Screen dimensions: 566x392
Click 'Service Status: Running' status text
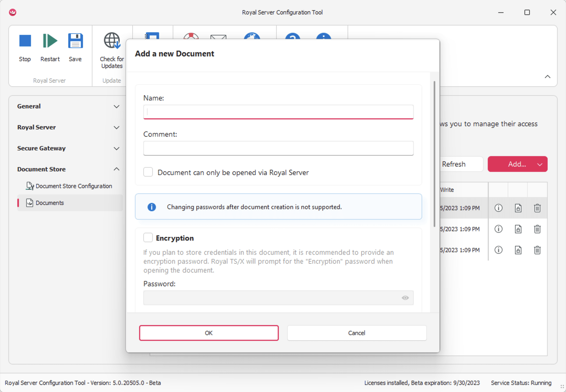coord(521,383)
